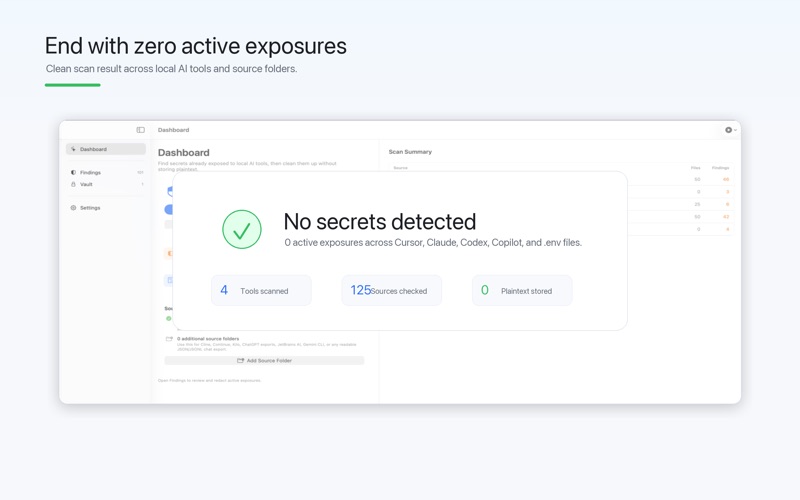This screenshot has width=800, height=500.
Task: Click the Sources checked stat card
Action: click(392, 291)
